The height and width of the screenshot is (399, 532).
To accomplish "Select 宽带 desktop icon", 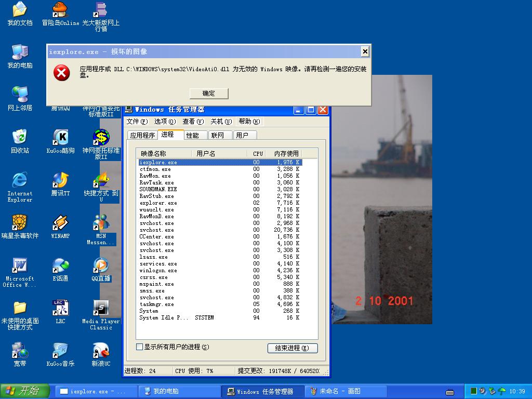I will point(20,354).
